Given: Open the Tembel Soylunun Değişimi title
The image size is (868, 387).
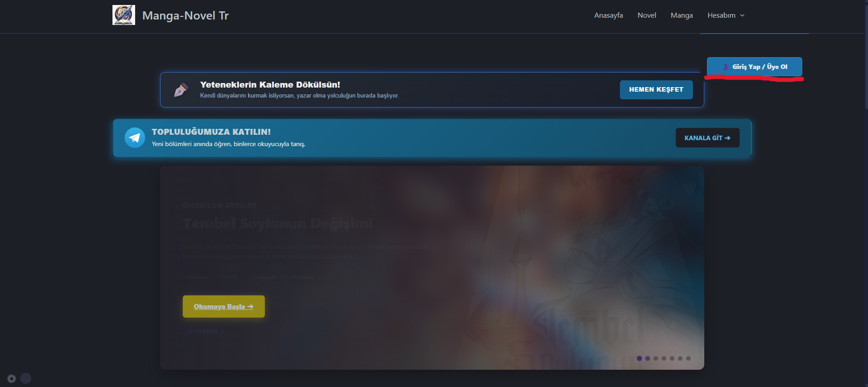Looking at the screenshot, I should 278,223.
